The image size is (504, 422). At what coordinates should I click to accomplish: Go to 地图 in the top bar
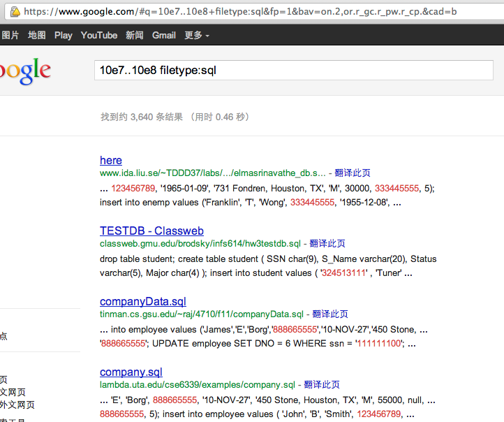(37, 35)
